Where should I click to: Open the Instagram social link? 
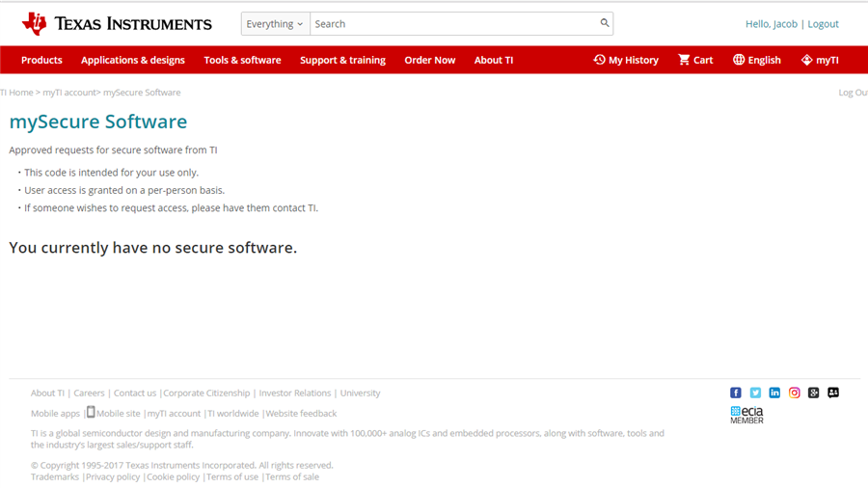[794, 393]
